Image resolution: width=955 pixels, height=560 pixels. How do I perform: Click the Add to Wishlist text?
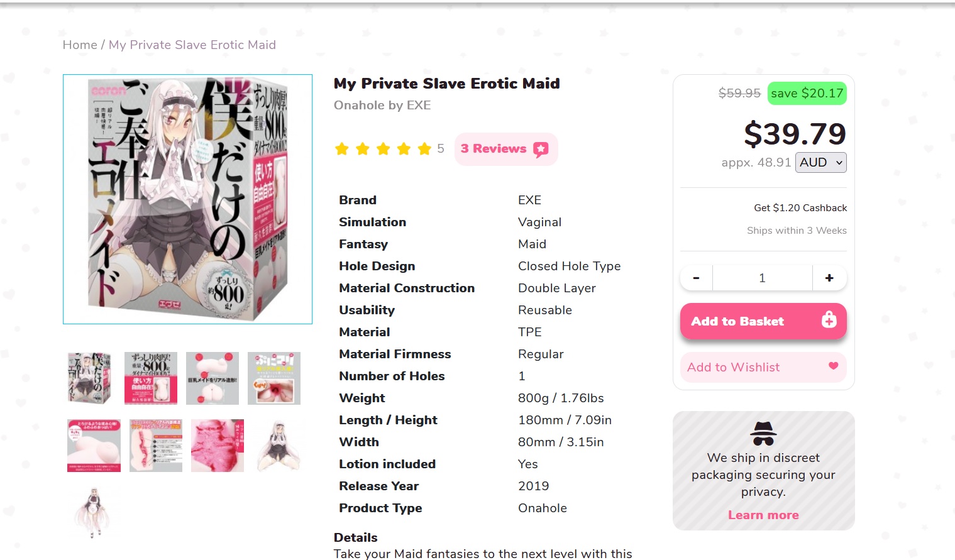(733, 367)
